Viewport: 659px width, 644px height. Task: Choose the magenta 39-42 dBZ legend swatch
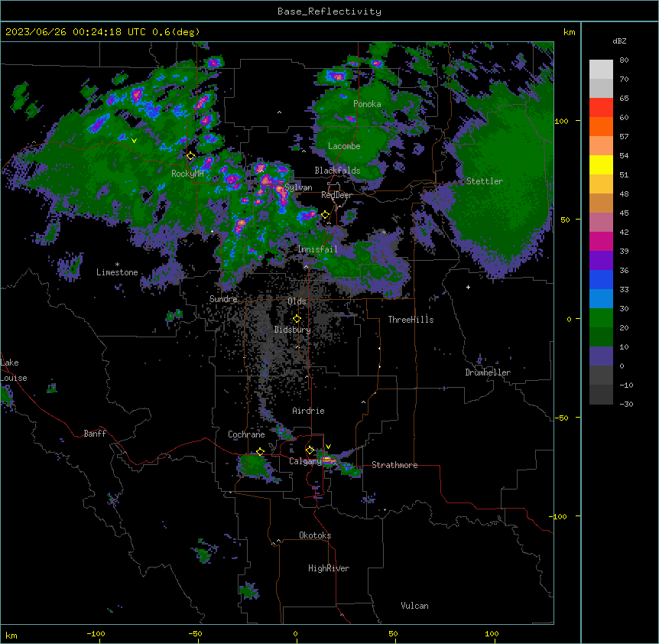(x=601, y=241)
